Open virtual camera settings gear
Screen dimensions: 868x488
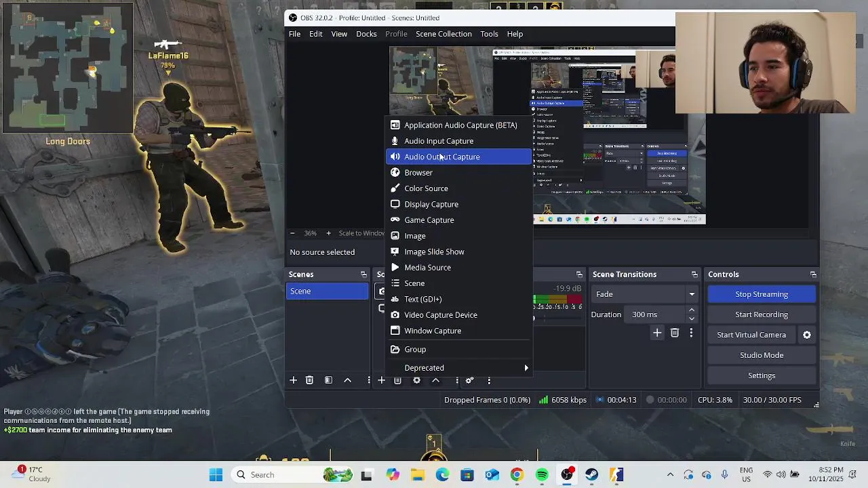click(x=807, y=335)
